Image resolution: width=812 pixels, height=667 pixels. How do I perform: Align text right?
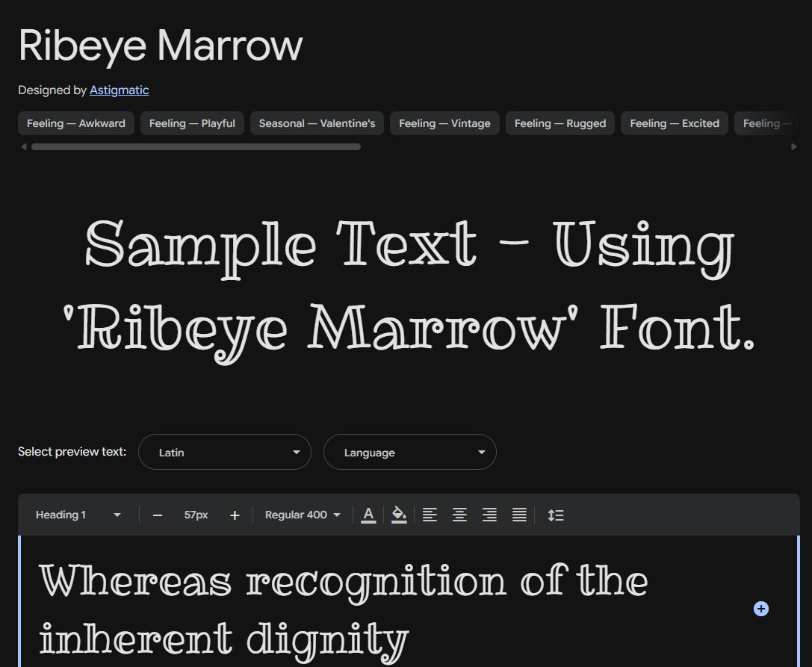point(489,515)
